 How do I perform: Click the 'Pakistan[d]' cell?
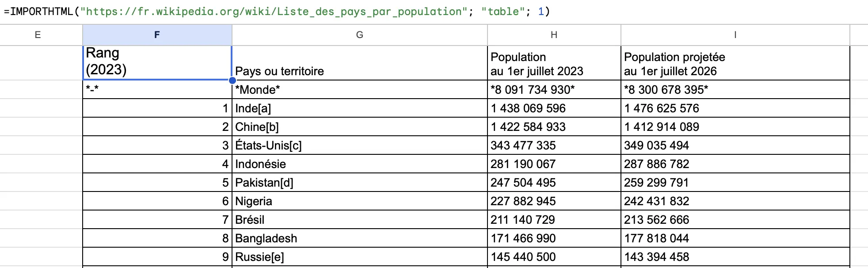point(360,182)
